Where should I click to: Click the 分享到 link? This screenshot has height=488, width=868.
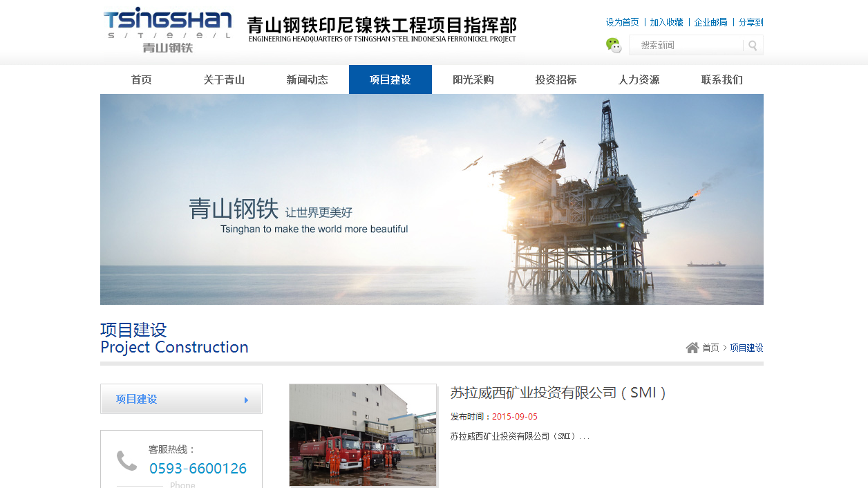pyautogui.click(x=751, y=22)
